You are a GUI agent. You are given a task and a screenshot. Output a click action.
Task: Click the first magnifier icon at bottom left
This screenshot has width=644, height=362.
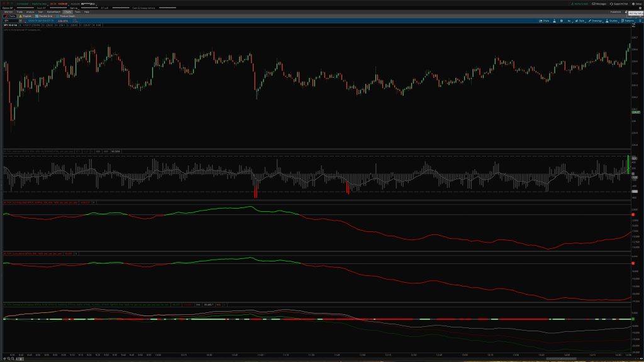pyautogui.click(x=9, y=358)
